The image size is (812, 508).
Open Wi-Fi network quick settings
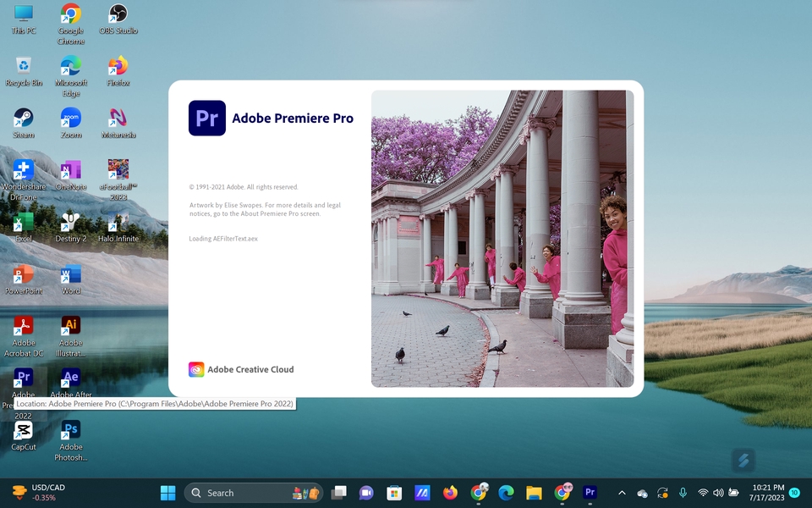point(703,493)
